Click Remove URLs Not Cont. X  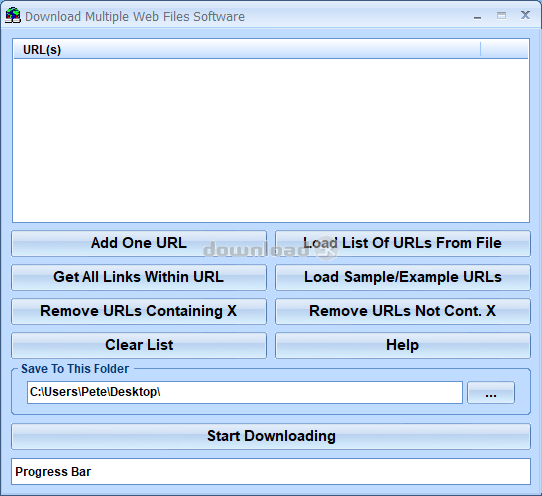pos(403,311)
